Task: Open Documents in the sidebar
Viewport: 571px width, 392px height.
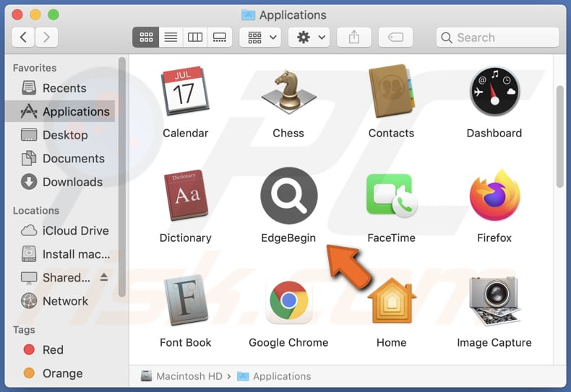Action: [60, 159]
